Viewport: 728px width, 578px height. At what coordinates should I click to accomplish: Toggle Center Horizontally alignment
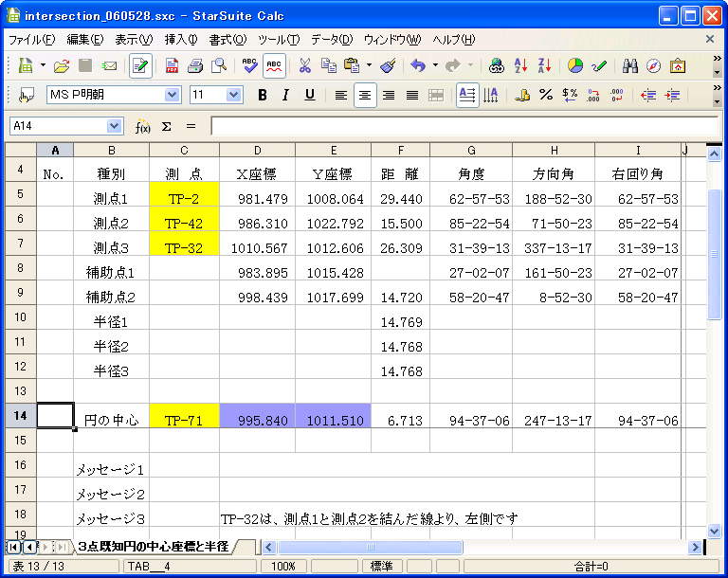[x=365, y=95]
